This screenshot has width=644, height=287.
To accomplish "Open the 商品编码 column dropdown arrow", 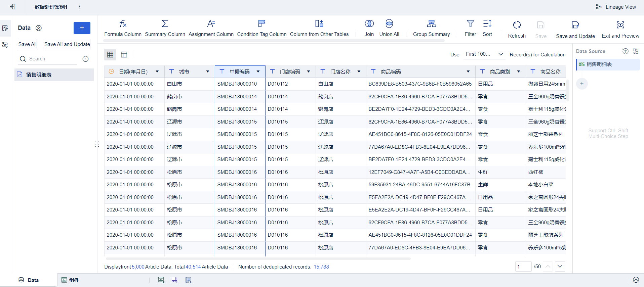I will (468, 71).
